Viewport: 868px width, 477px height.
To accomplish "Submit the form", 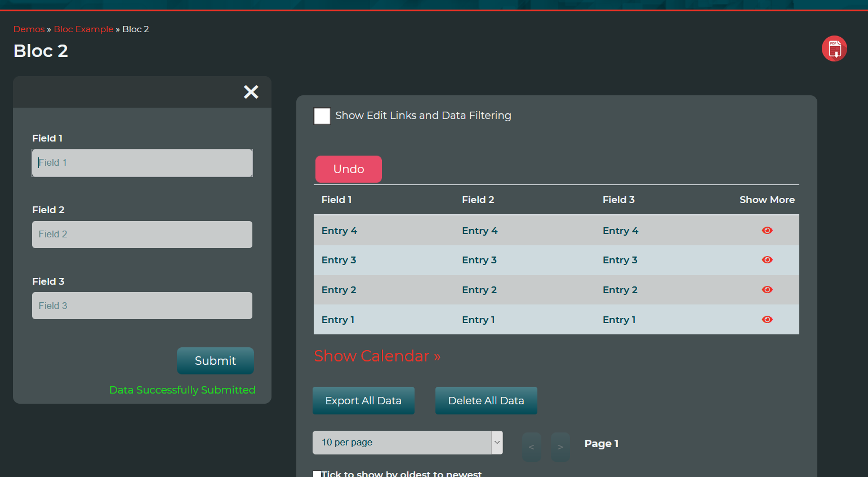I will coord(215,361).
